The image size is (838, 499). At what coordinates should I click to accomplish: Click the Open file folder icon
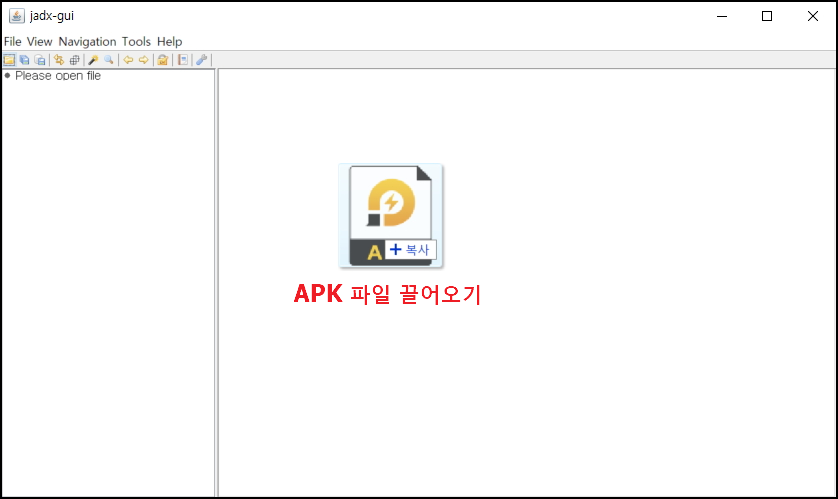coord(9,60)
